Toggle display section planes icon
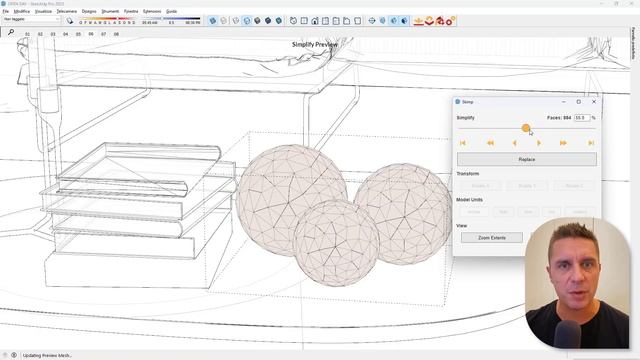The image size is (640, 360). [x=382, y=20]
